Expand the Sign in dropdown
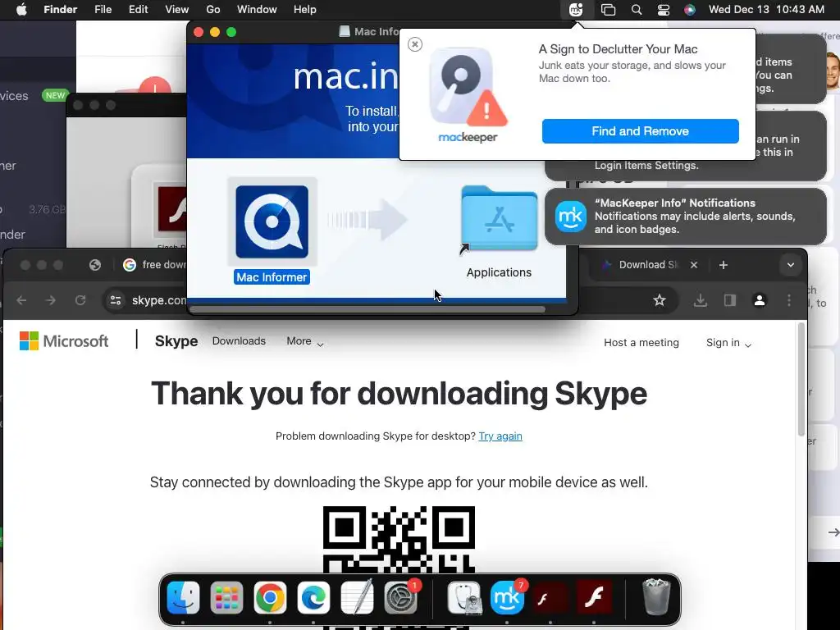The height and width of the screenshot is (630, 840). click(x=728, y=342)
